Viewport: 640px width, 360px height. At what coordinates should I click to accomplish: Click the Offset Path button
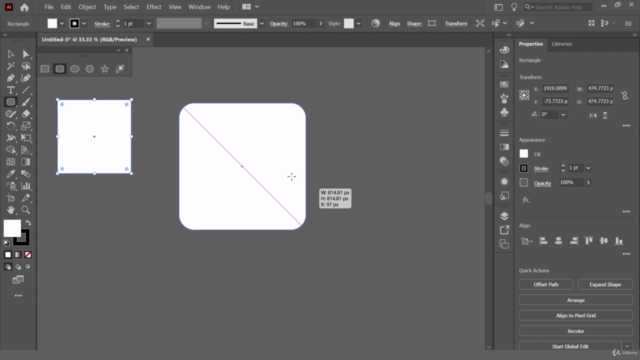(x=546, y=284)
